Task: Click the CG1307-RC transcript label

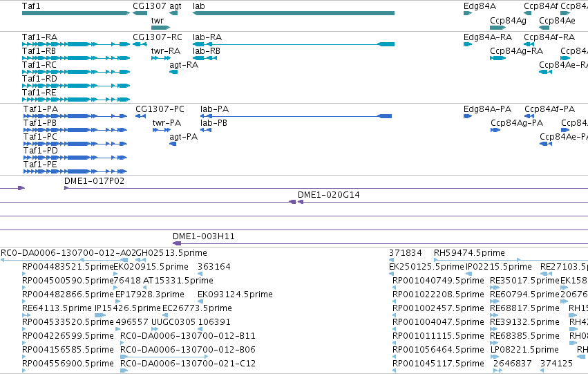Action: pos(158,37)
